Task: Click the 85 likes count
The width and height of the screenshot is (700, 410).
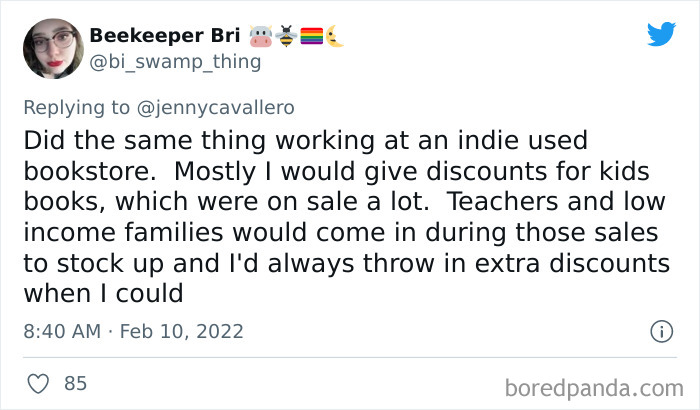Action: point(75,383)
